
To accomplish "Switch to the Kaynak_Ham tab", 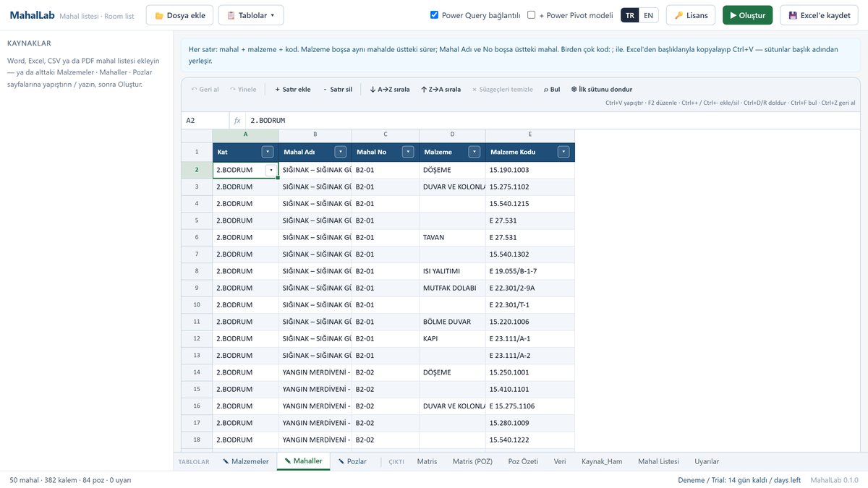I will tap(602, 461).
